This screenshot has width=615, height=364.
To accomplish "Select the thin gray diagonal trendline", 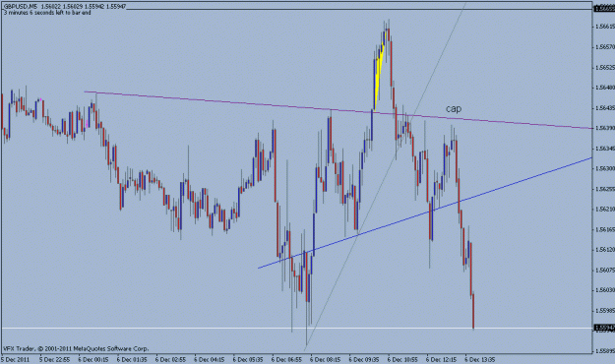I will pos(385,175).
